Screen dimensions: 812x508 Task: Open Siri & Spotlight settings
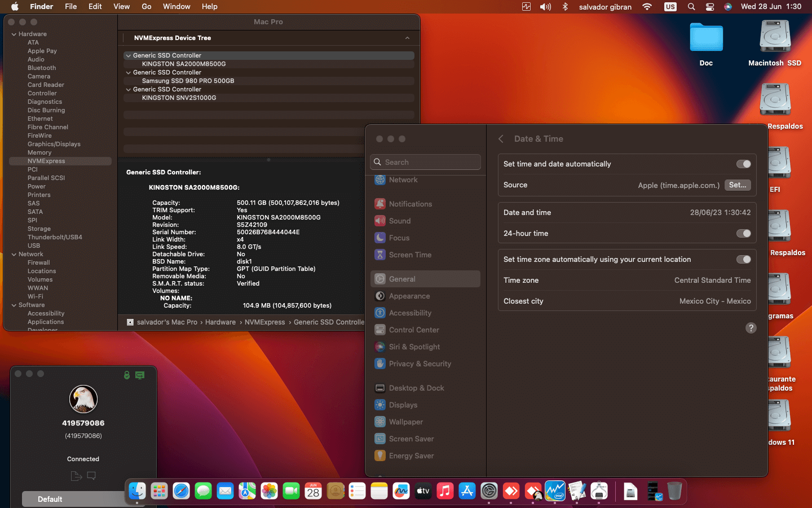tap(426, 347)
